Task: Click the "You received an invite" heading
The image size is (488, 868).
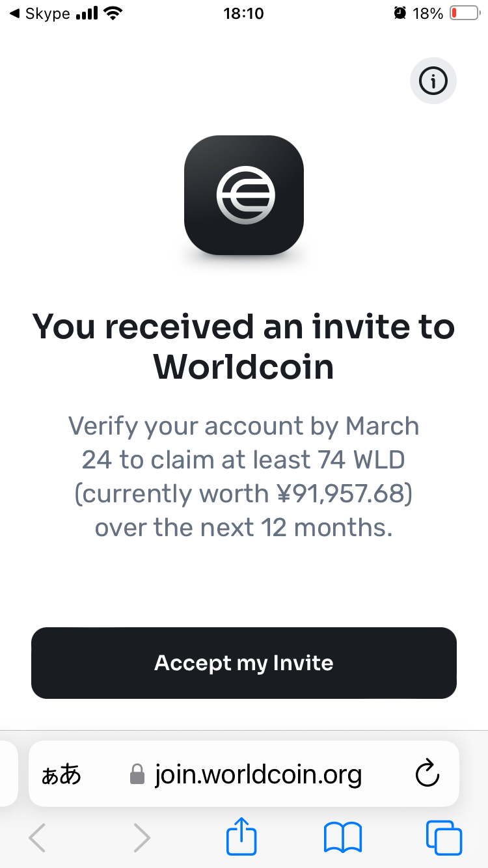Action: 244,346
